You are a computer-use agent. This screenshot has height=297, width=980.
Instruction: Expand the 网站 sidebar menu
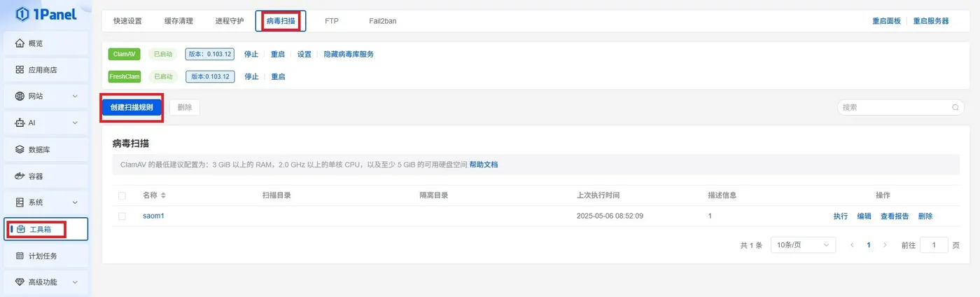46,96
